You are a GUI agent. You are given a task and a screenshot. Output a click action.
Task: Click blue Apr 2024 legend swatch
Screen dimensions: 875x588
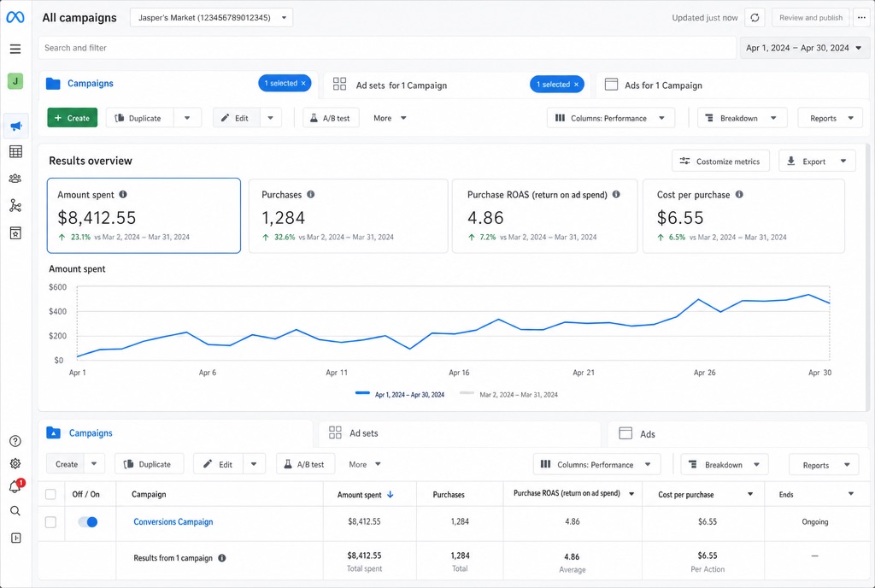pyautogui.click(x=362, y=393)
